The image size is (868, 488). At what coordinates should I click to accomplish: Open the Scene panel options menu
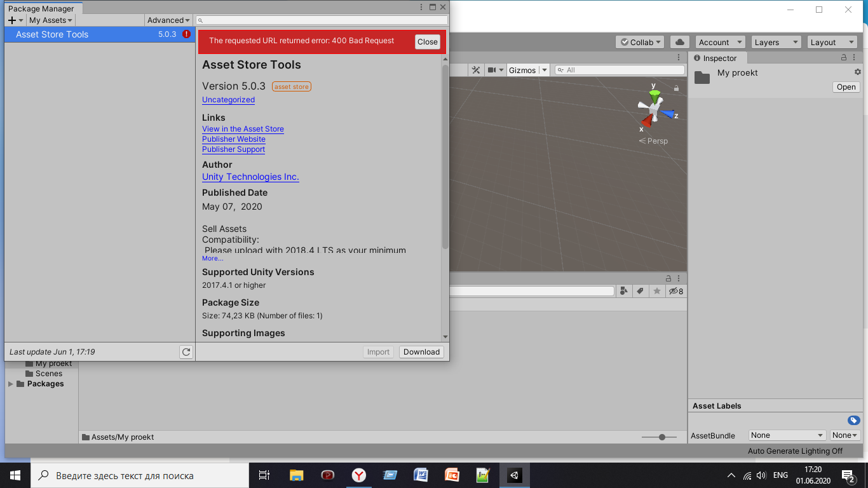(680, 57)
